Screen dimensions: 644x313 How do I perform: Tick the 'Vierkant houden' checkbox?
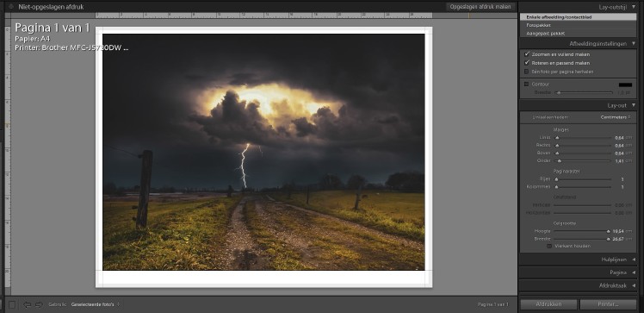(x=549, y=246)
